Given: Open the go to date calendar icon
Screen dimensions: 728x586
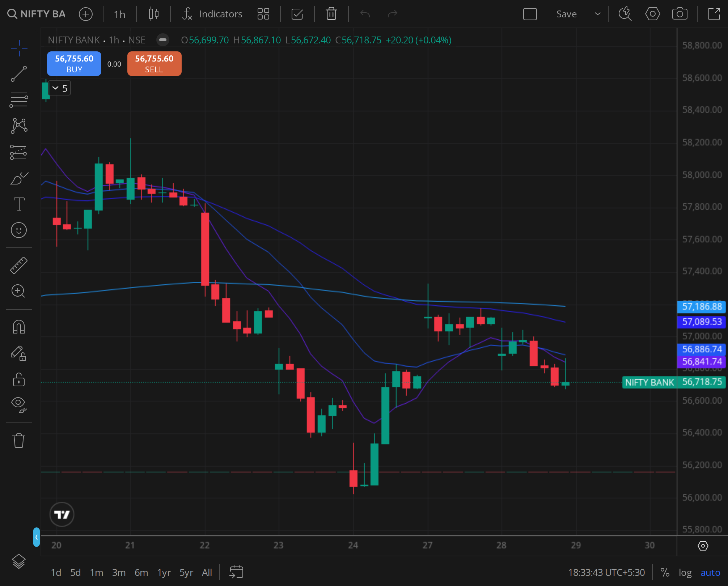Looking at the screenshot, I should [x=236, y=572].
